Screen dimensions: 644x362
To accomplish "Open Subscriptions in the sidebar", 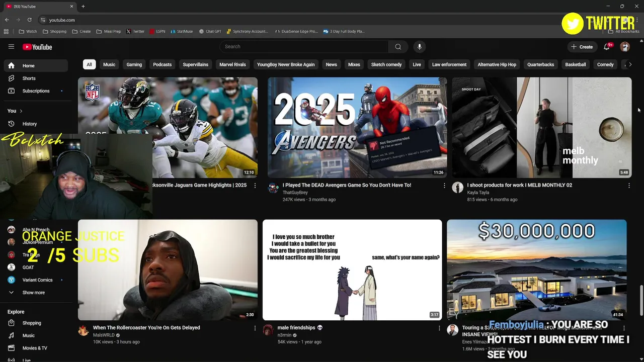I will pos(35,91).
